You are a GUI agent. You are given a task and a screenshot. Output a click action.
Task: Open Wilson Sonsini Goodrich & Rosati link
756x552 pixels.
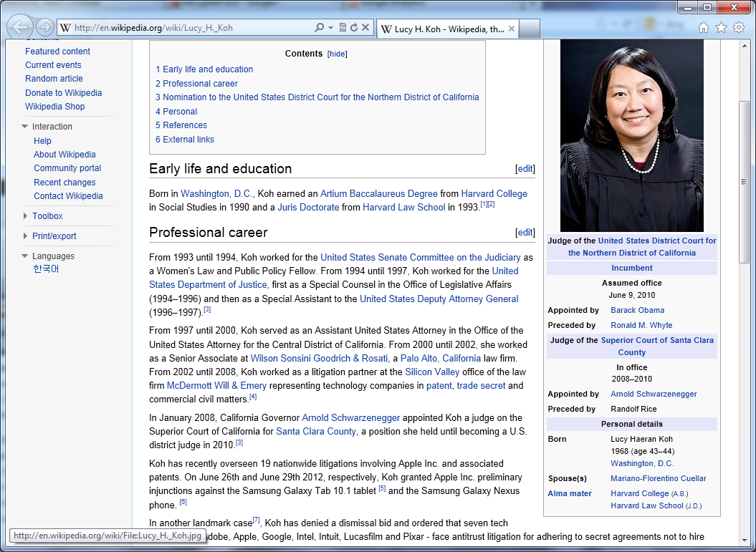tap(319, 359)
